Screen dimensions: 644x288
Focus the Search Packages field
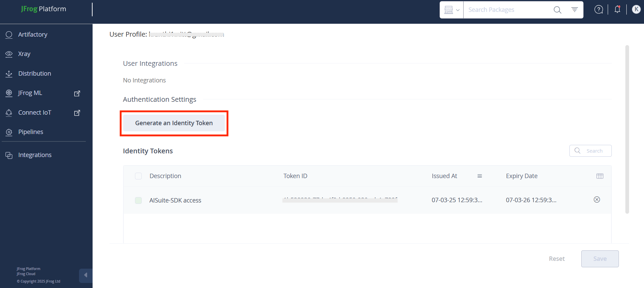pos(508,10)
